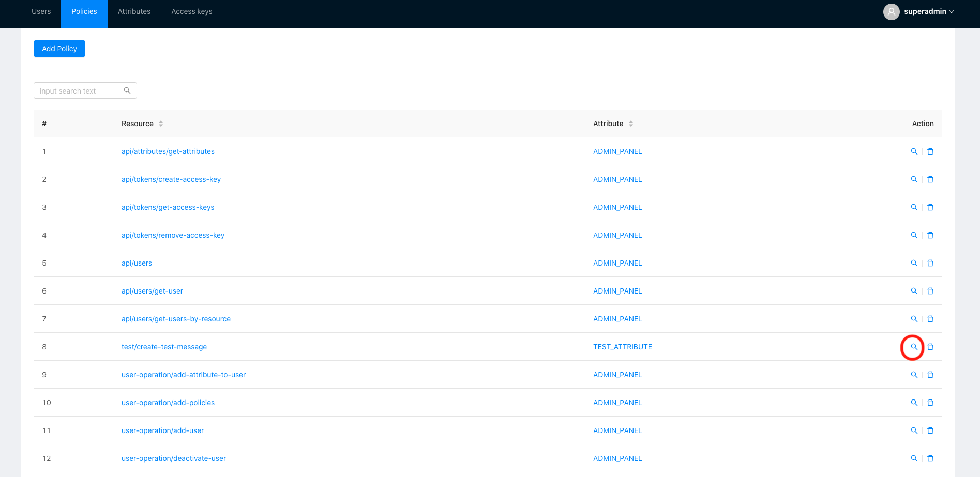This screenshot has height=477, width=980.
Task: Open the api/attributes/get-attributes resource link
Action: pos(168,151)
